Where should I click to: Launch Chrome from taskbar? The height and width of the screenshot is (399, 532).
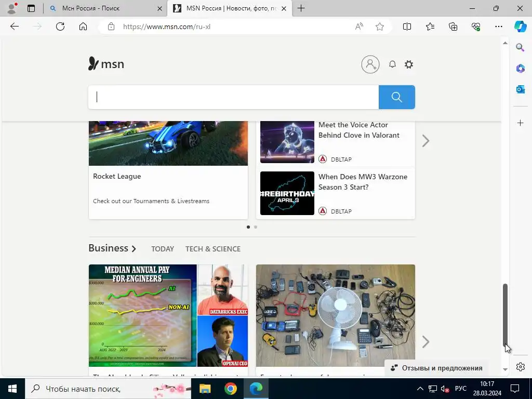click(x=230, y=389)
